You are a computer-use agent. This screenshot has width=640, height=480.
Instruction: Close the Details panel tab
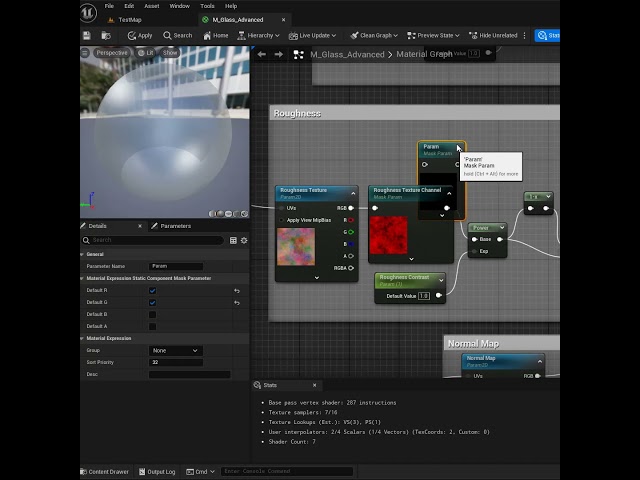140,226
